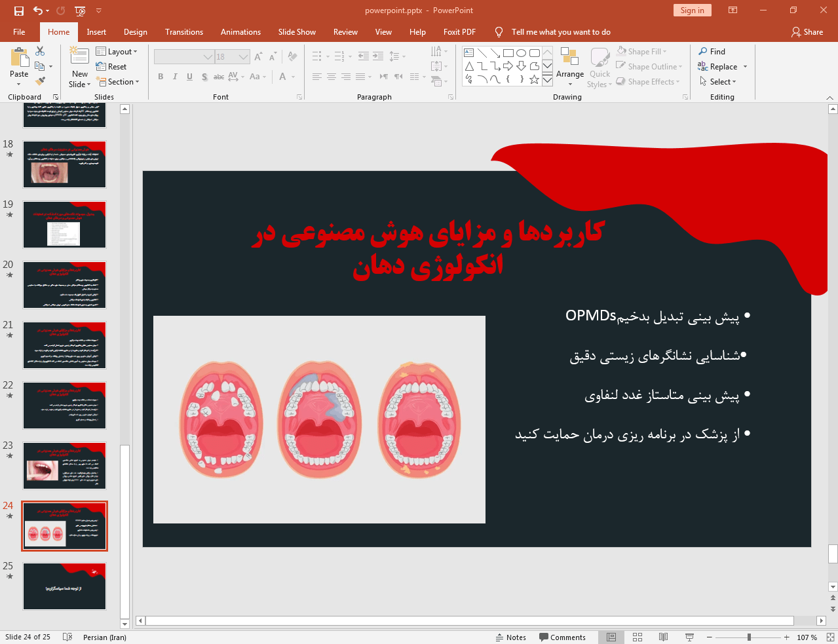
Task: Open the Comments pane
Action: 562,637
